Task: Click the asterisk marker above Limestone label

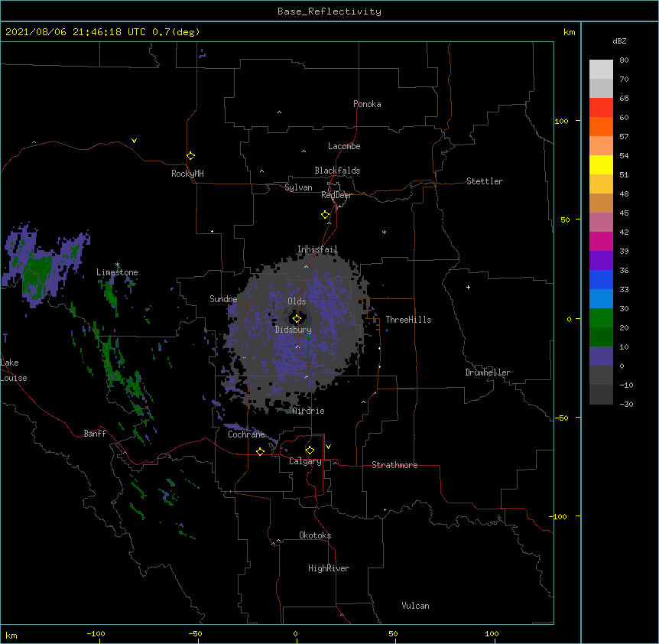Action: click(x=117, y=265)
